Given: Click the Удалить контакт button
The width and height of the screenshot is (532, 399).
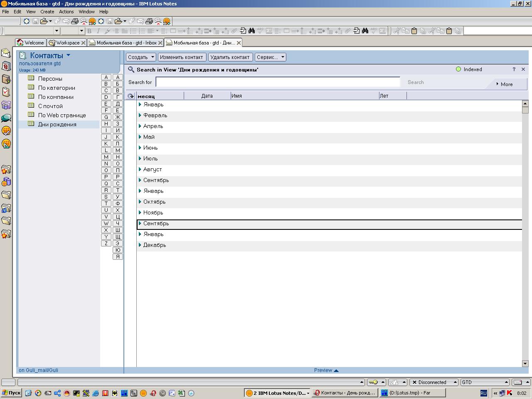Looking at the screenshot, I should tap(230, 57).
